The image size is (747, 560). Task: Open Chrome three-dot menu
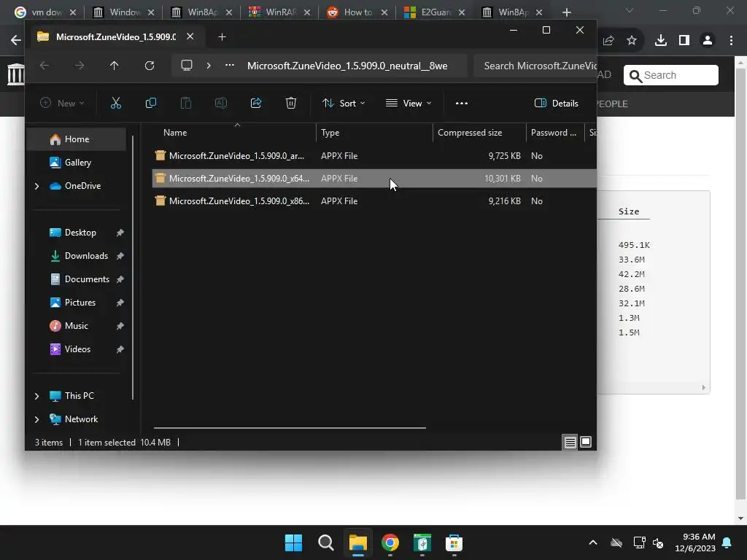[x=731, y=41]
